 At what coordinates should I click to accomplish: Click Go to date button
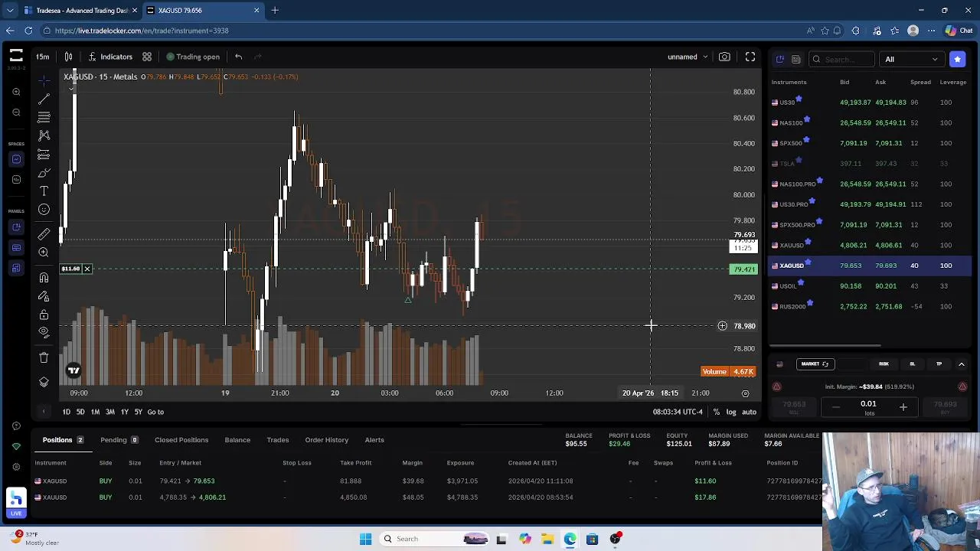pyautogui.click(x=155, y=412)
